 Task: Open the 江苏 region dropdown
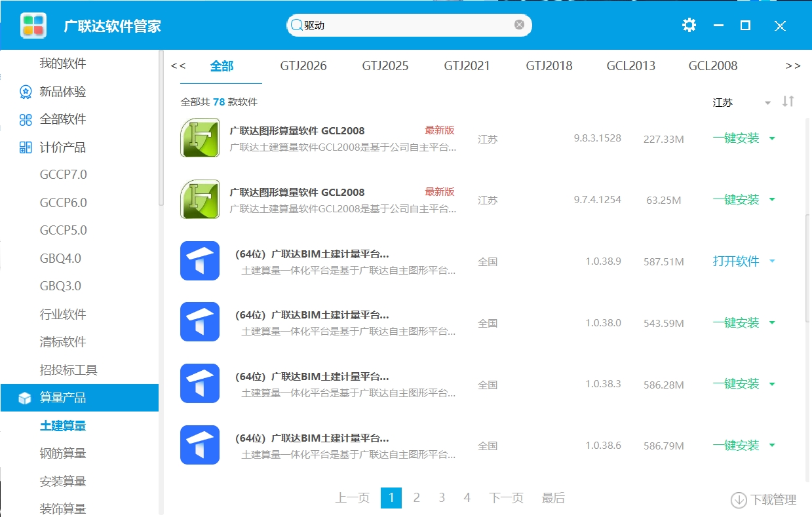pos(742,103)
